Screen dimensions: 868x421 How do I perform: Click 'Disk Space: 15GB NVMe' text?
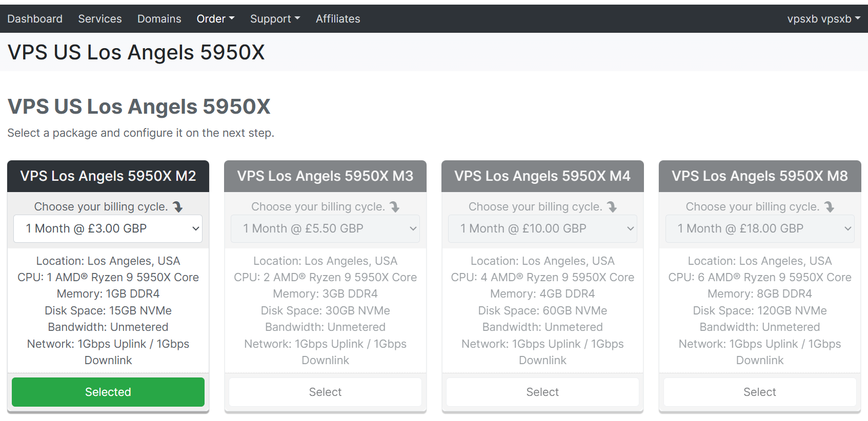108,310
